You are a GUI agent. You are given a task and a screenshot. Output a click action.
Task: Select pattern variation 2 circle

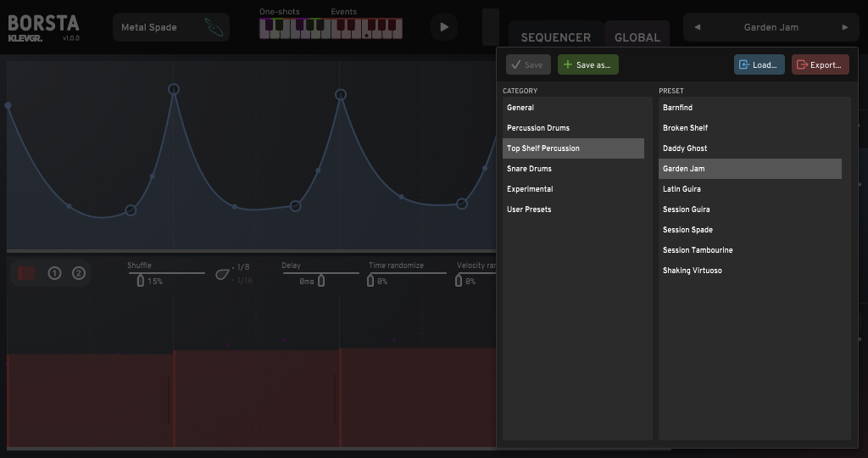(79, 273)
